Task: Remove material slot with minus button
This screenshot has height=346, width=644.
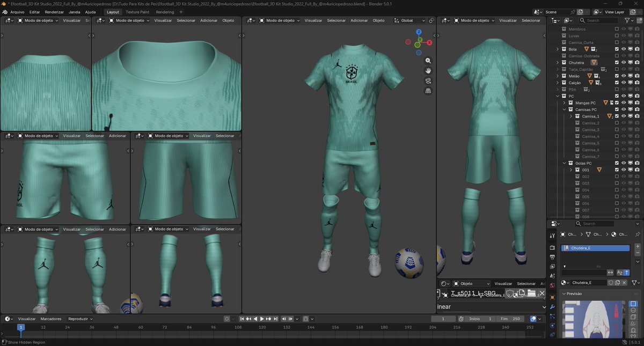Action: pos(638,253)
